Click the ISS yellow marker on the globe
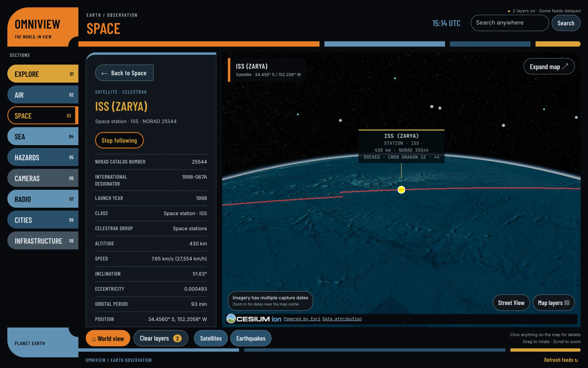The width and height of the screenshot is (588, 368). (401, 190)
